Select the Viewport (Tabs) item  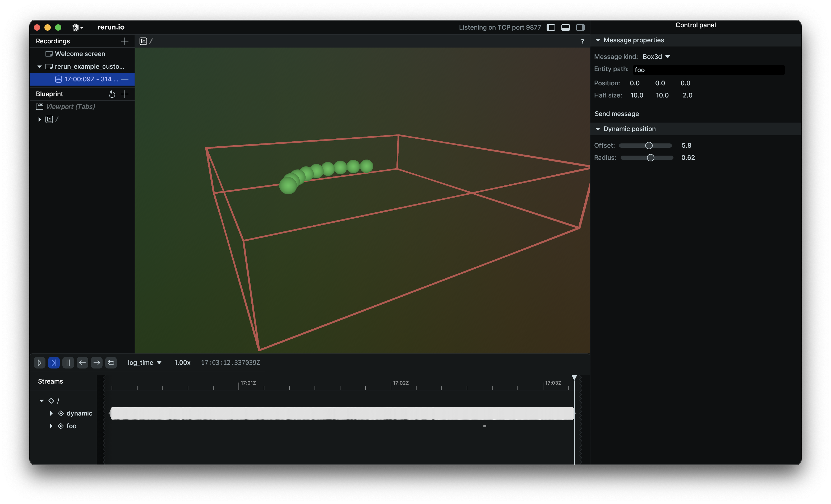point(71,106)
